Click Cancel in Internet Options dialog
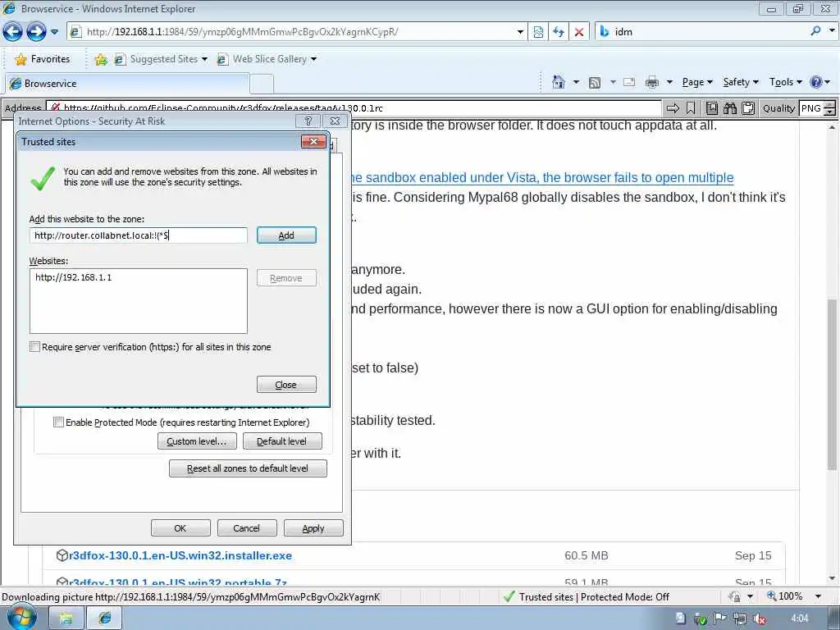This screenshot has height=630, width=840. [246, 528]
